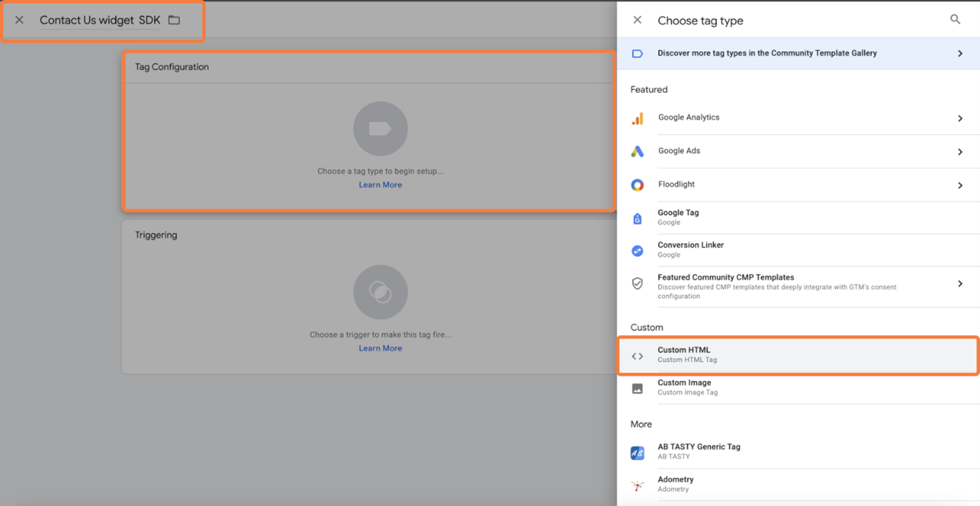Screen dimensions: 980x506
Task: Open Learn More link under Tag Configuration
Action: pyautogui.click(x=380, y=185)
